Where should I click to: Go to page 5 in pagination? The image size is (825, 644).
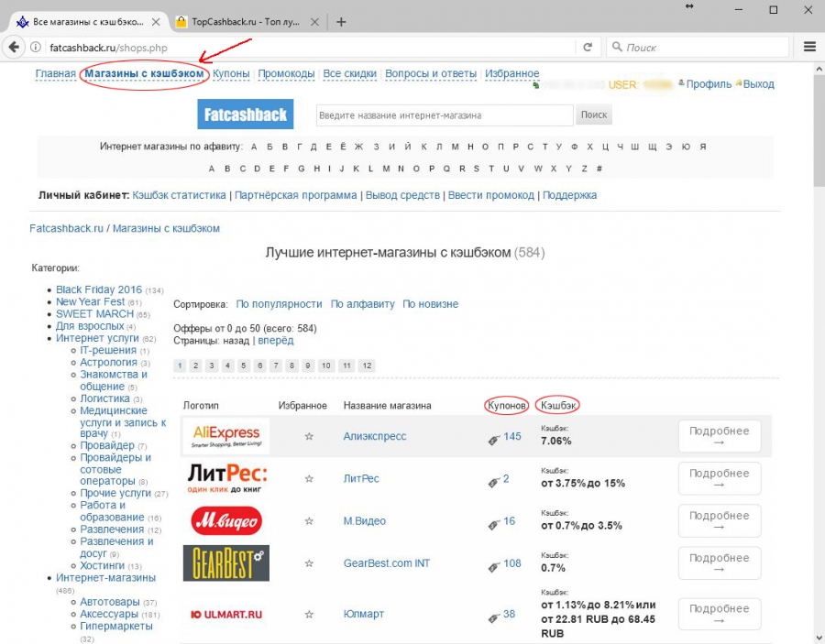(244, 366)
